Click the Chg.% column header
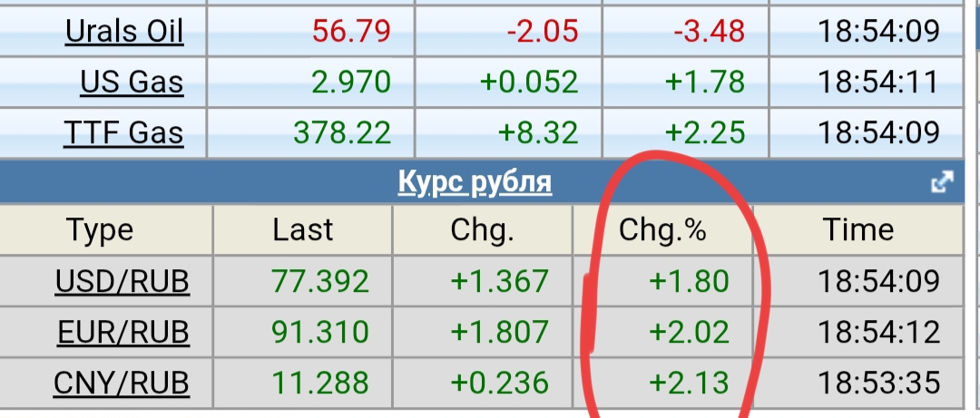The image size is (980, 418). pyautogui.click(x=662, y=231)
